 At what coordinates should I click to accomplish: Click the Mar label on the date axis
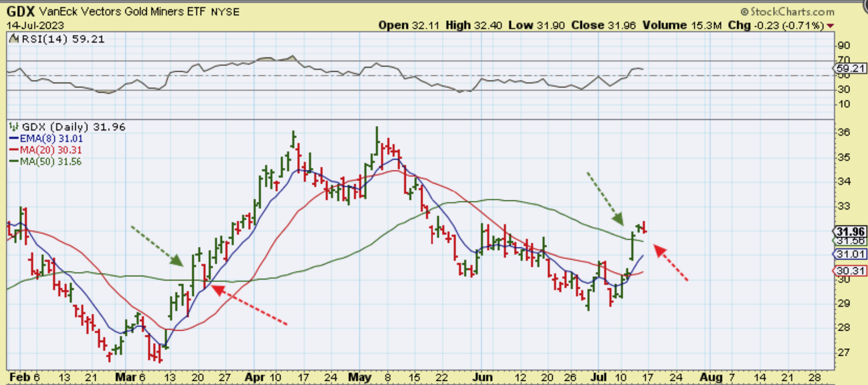coord(125,377)
